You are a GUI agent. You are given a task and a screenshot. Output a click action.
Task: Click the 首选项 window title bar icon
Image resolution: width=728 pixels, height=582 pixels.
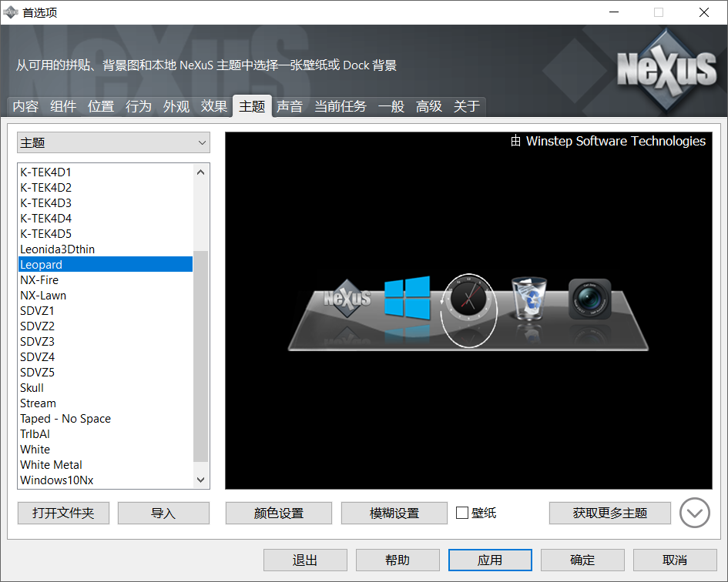click(10, 12)
